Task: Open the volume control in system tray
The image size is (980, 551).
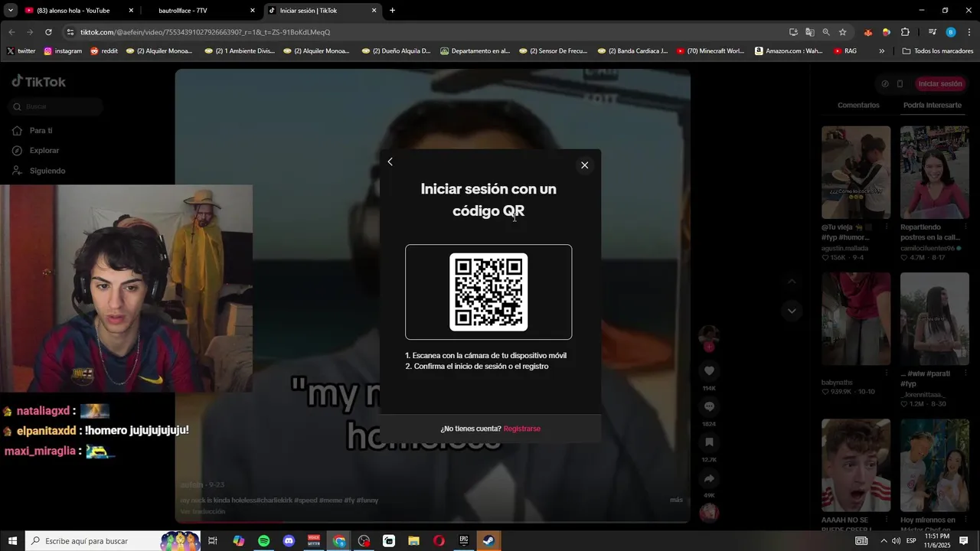Action: [x=896, y=541]
